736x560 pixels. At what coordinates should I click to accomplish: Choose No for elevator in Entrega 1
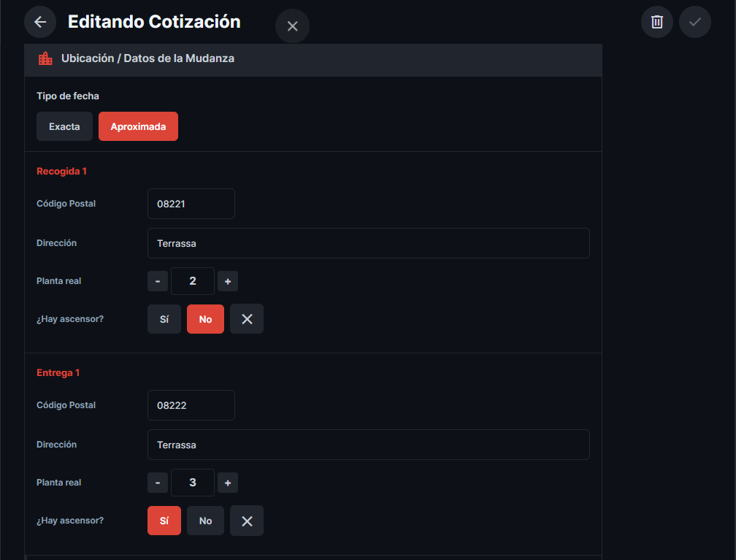[206, 521]
